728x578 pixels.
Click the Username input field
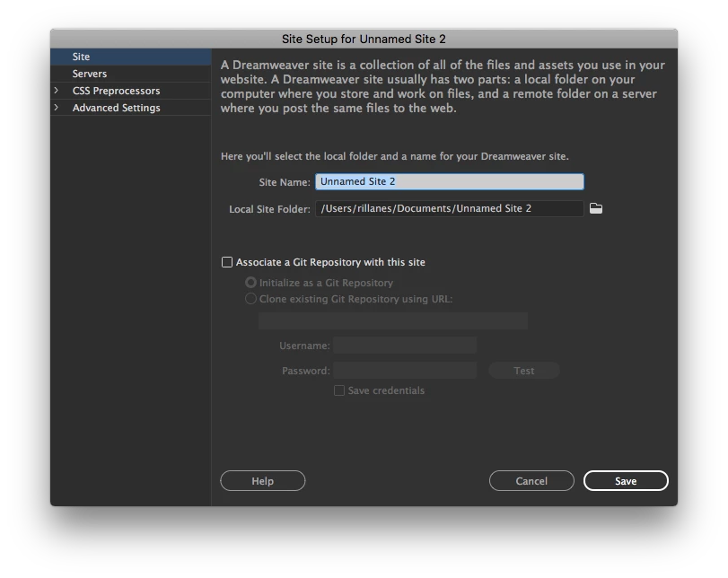click(405, 346)
